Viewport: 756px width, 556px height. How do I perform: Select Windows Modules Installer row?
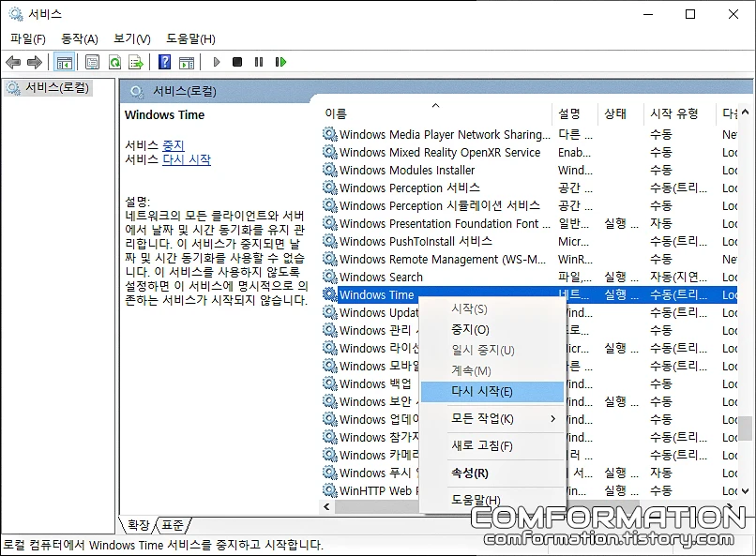529,170
